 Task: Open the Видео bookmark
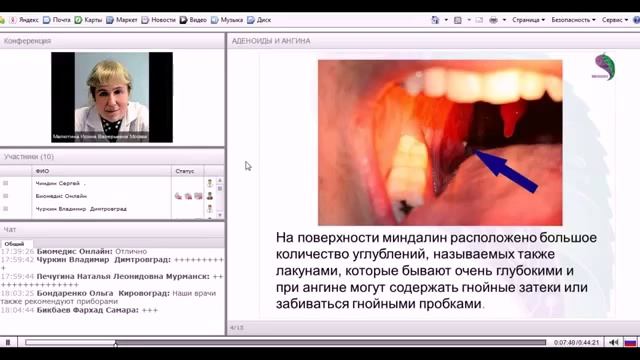click(193, 20)
